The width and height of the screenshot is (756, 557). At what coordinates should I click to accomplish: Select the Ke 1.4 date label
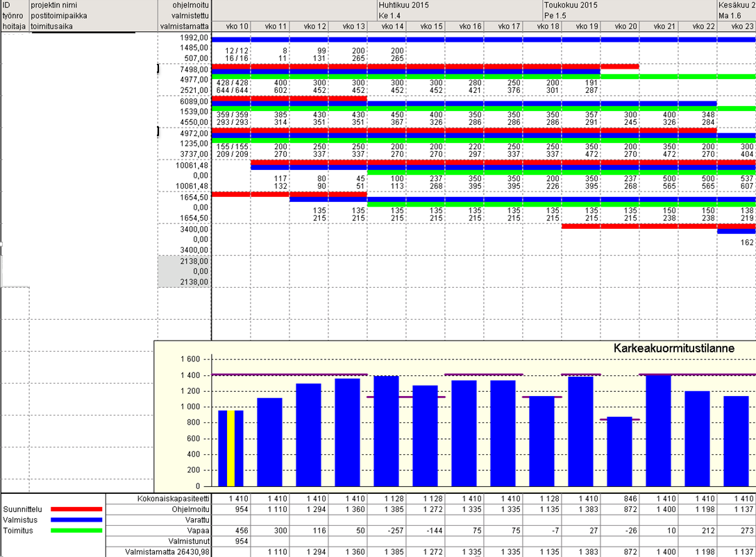[389, 16]
